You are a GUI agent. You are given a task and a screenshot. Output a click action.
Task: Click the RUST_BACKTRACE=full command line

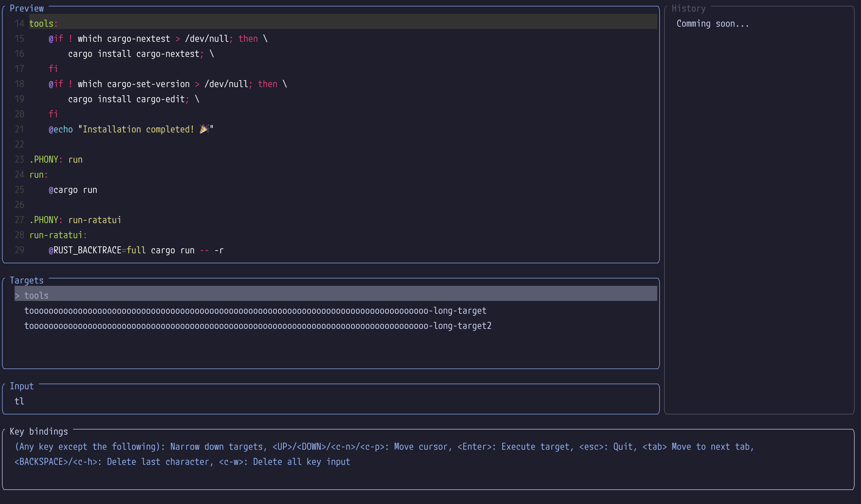coord(136,250)
